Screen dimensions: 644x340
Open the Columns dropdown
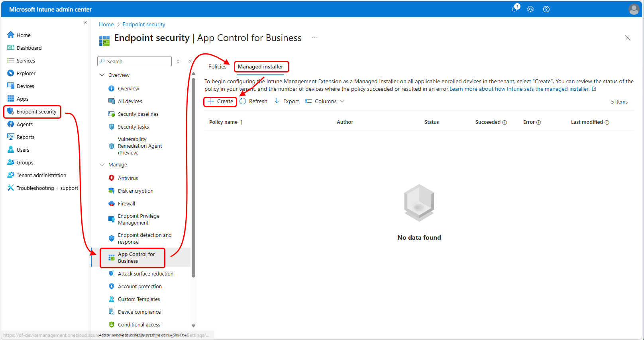coord(325,102)
